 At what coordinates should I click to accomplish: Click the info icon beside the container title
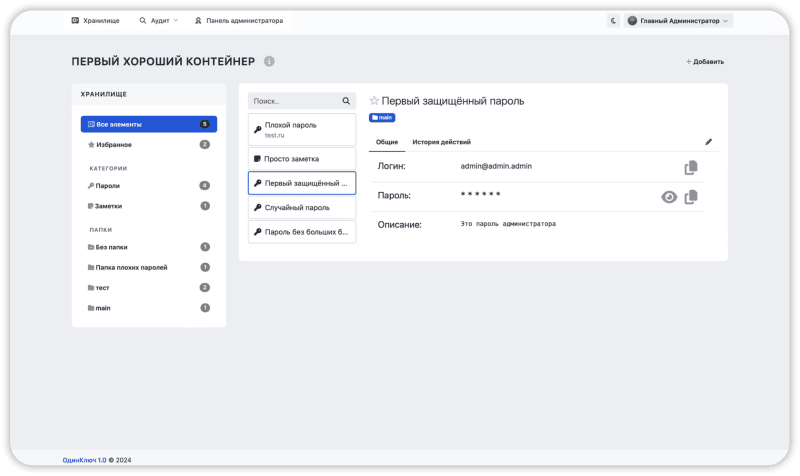coord(269,61)
